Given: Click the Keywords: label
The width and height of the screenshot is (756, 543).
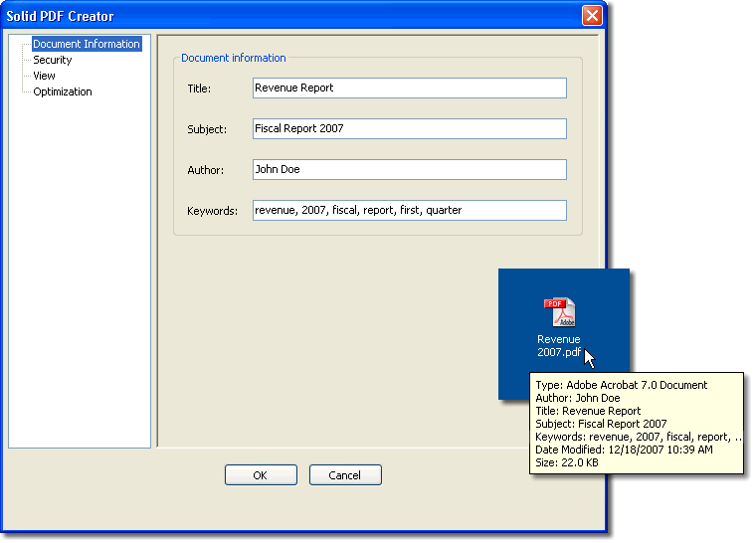Looking at the screenshot, I should pos(212,211).
